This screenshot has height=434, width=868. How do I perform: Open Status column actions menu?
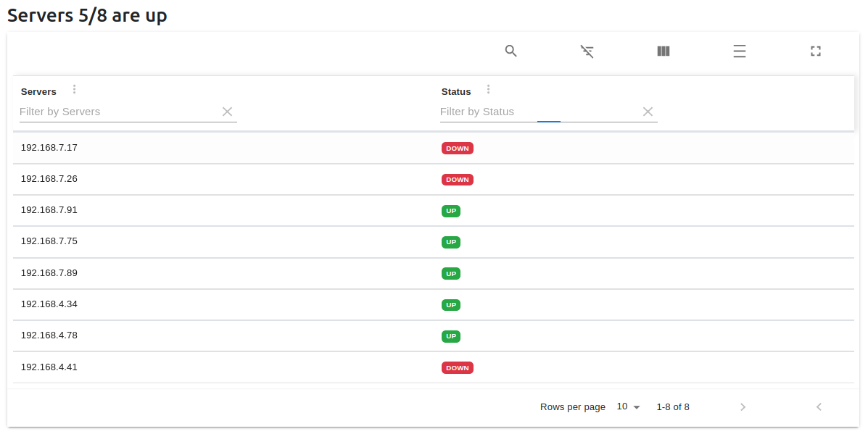coord(488,90)
